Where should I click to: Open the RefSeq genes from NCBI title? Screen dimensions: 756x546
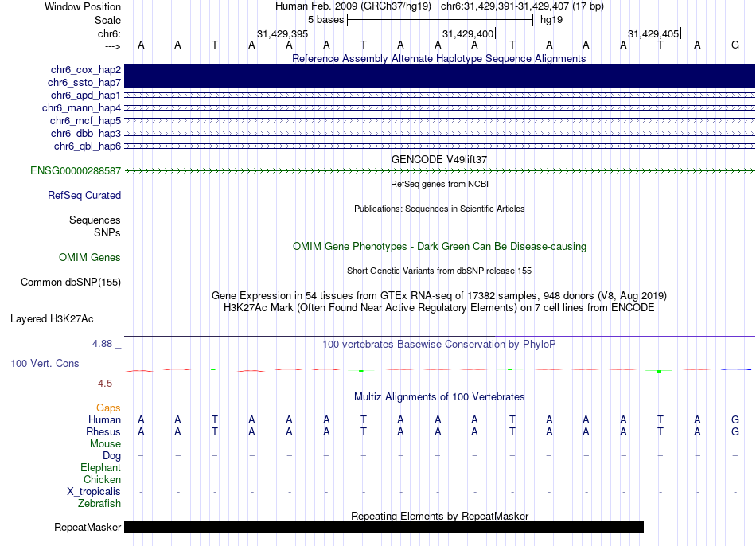click(439, 184)
